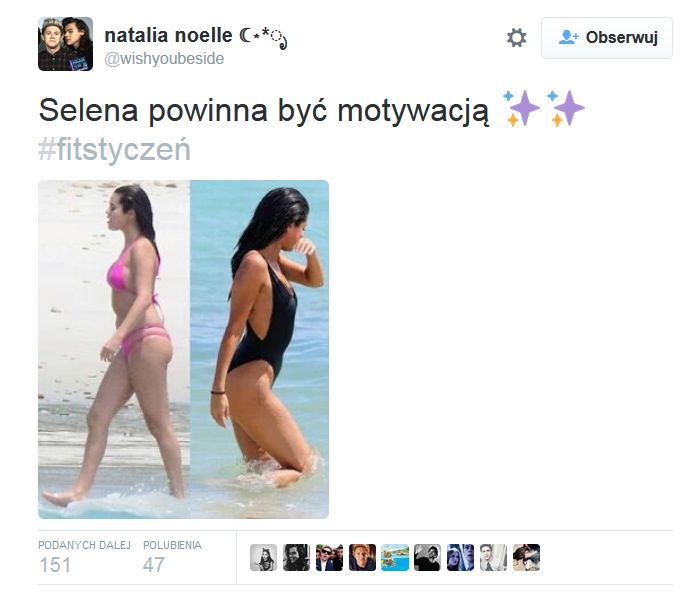Open the seventh liker's blue-toned avatar

461,557
